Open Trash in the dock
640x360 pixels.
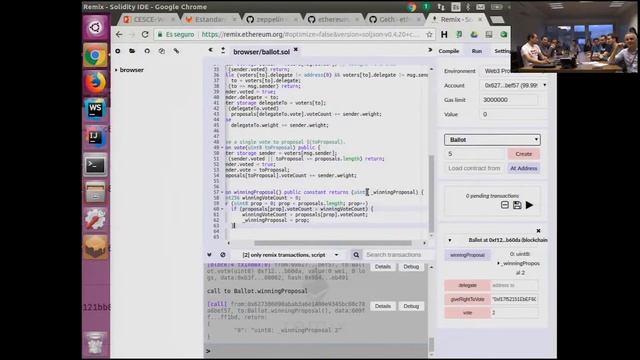click(x=96, y=343)
